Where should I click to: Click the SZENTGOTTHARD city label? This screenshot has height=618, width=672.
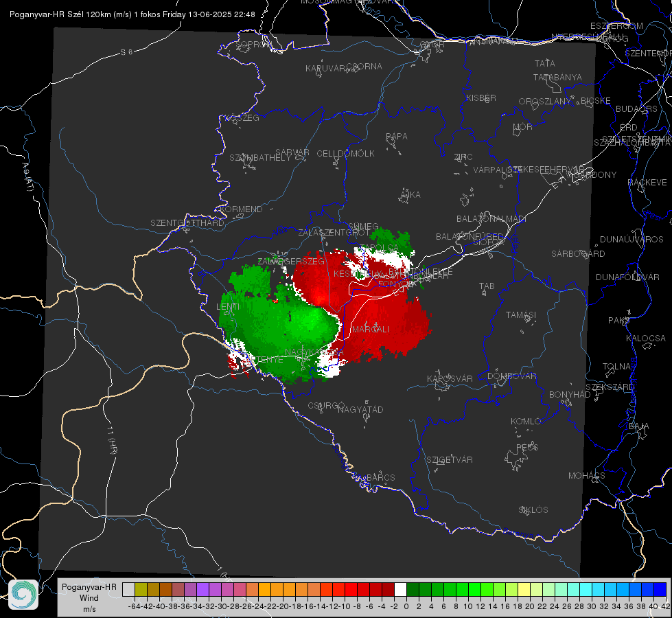click(187, 223)
